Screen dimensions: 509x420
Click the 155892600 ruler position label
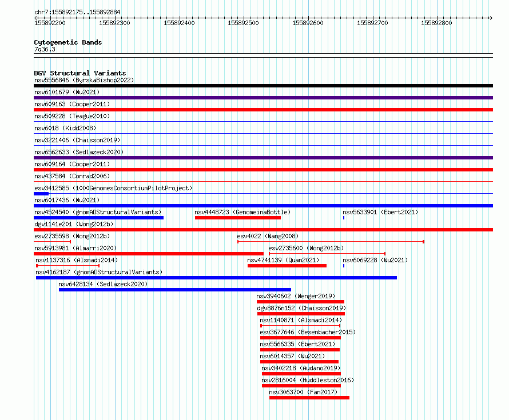308,23
